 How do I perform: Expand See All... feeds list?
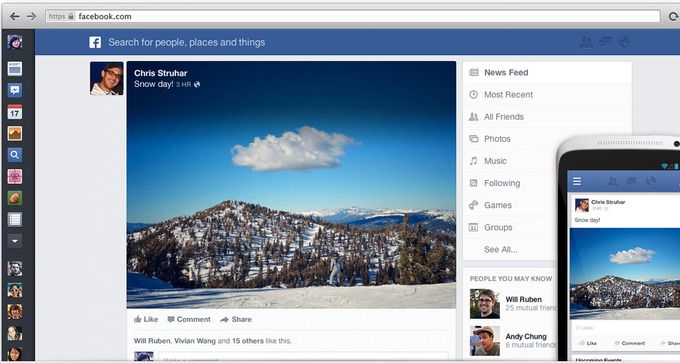pos(501,249)
